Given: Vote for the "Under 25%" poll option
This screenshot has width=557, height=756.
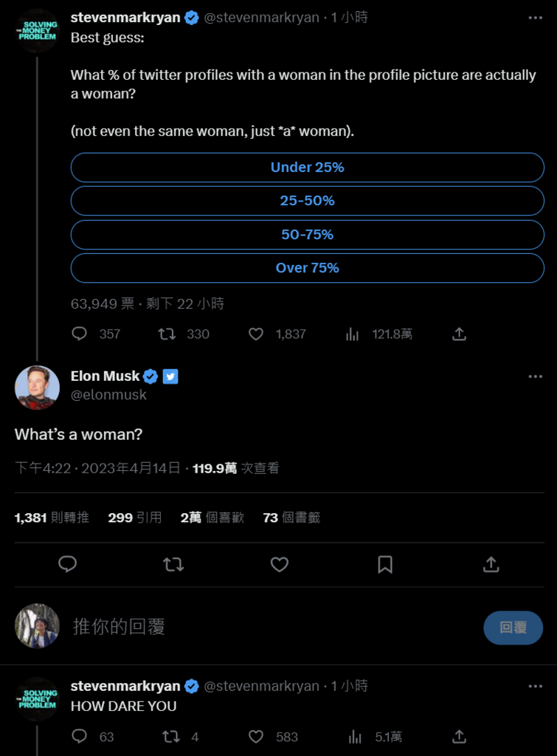Looking at the screenshot, I should [x=307, y=168].
